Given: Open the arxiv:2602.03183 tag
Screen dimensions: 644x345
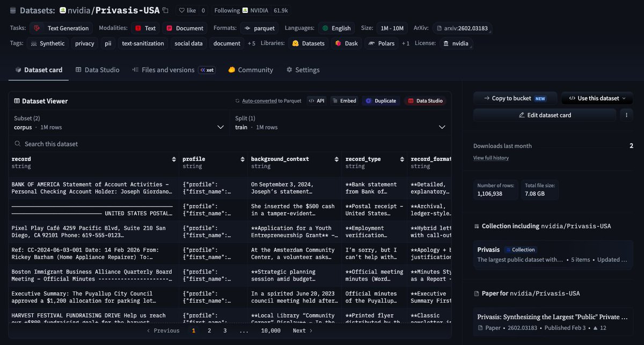Looking at the screenshot, I should (x=462, y=28).
